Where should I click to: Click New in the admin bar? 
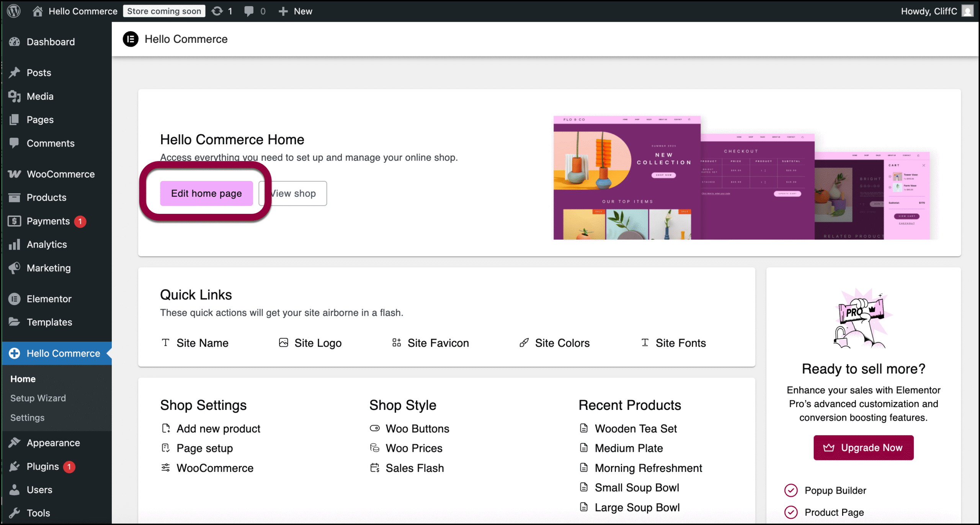point(303,11)
